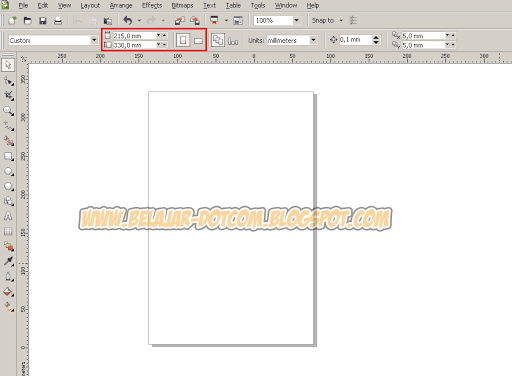The height and width of the screenshot is (376, 512).
Task: Click the Snap to button
Action: click(323, 21)
